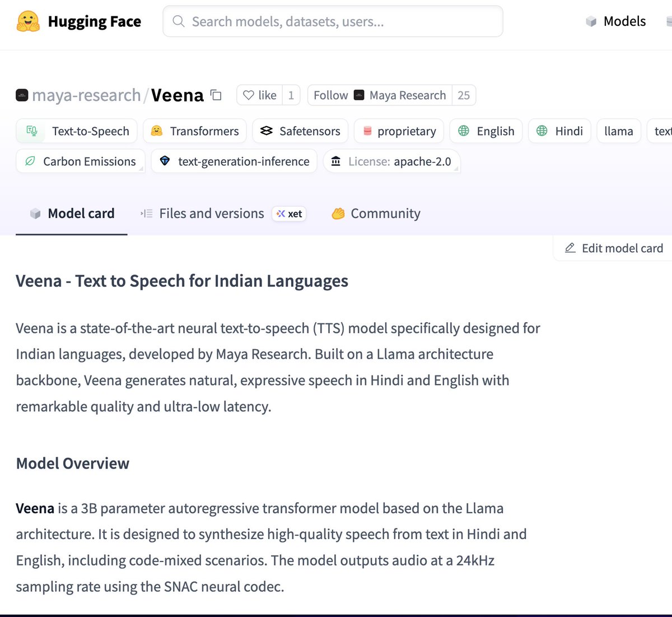Switch to the Model card tab
Screen dimensions: 672x617
click(x=72, y=214)
